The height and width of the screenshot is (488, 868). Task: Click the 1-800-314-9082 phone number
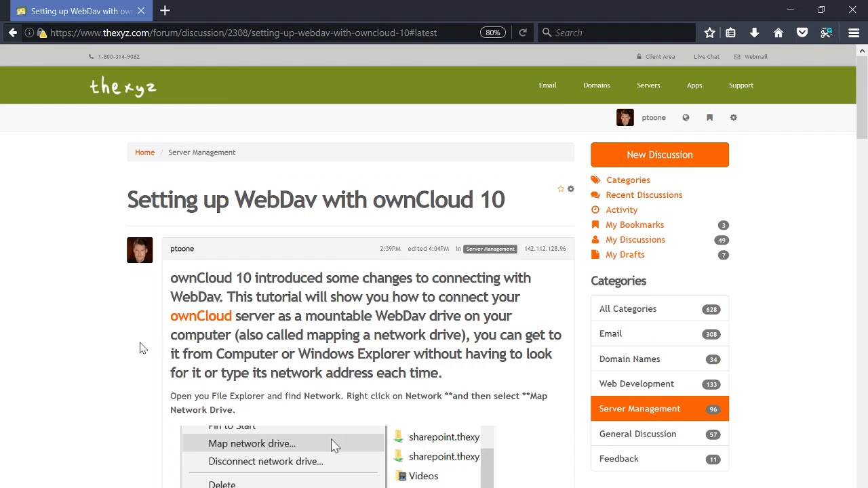click(x=119, y=57)
